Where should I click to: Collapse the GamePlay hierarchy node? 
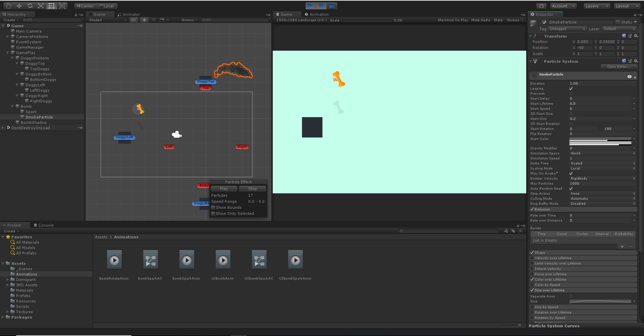point(7,53)
